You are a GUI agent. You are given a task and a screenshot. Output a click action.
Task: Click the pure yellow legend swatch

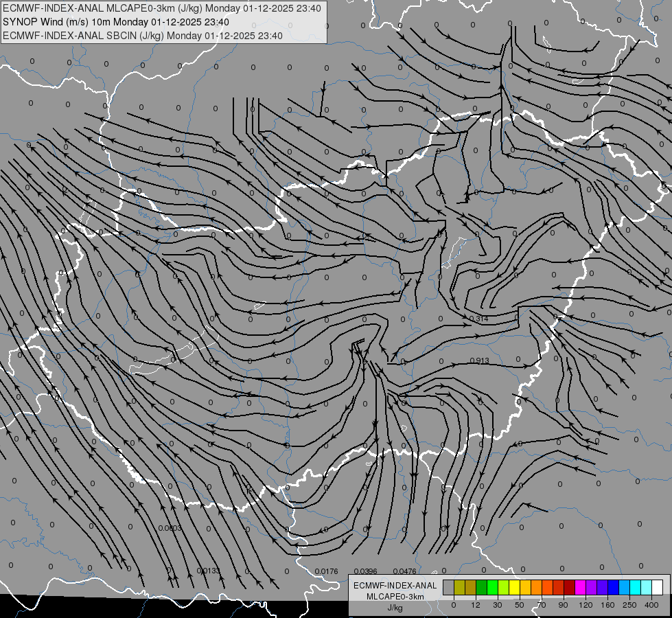click(x=514, y=588)
